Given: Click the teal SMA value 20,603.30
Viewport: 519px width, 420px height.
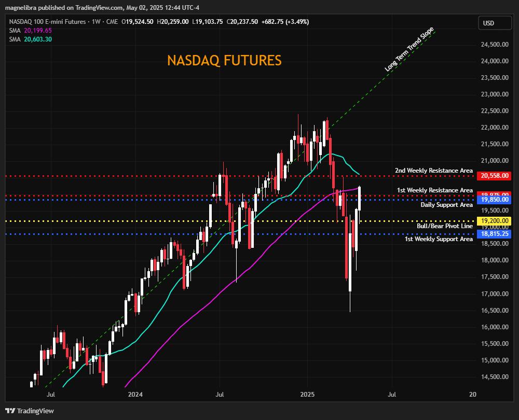Looking at the screenshot, I should pyautogui.click(x=38, y=39).
